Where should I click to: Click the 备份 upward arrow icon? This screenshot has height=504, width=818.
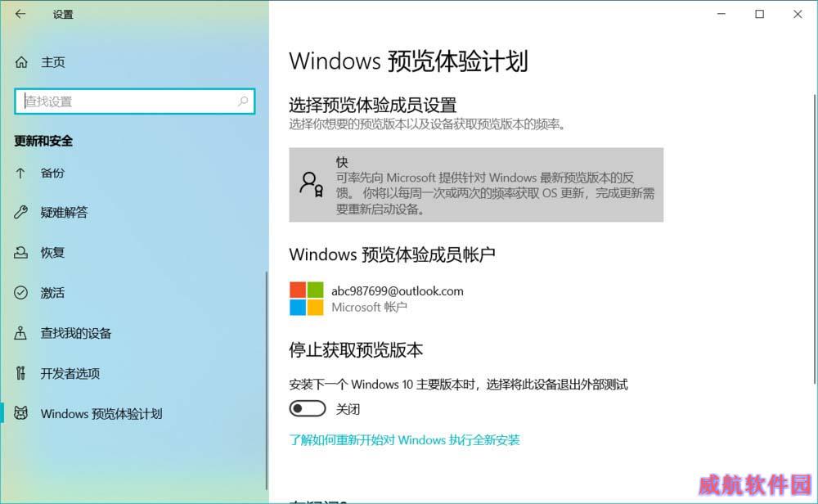click(20, 173)
